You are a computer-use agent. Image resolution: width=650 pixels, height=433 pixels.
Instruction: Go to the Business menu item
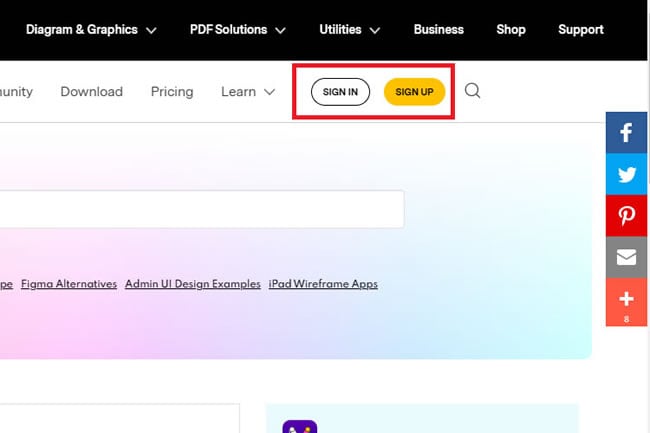(x=438, y=29)
